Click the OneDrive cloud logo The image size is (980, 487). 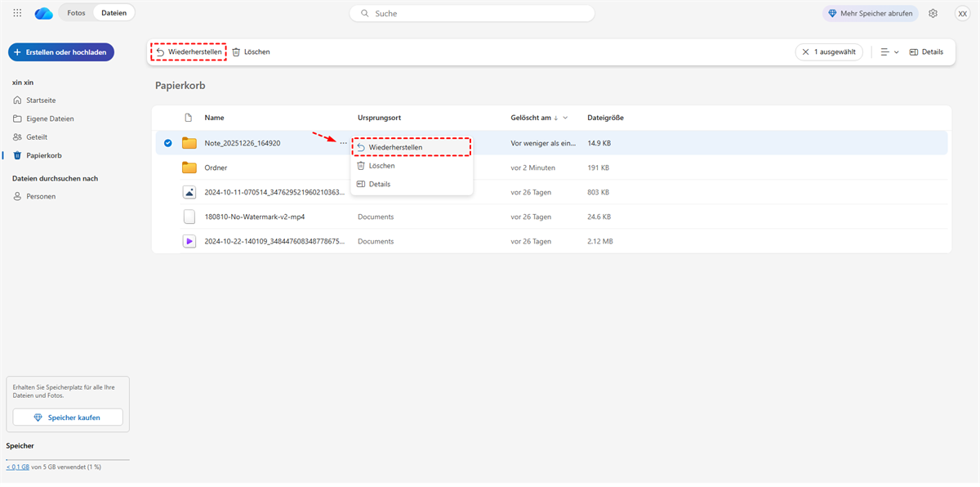[44, 13]
